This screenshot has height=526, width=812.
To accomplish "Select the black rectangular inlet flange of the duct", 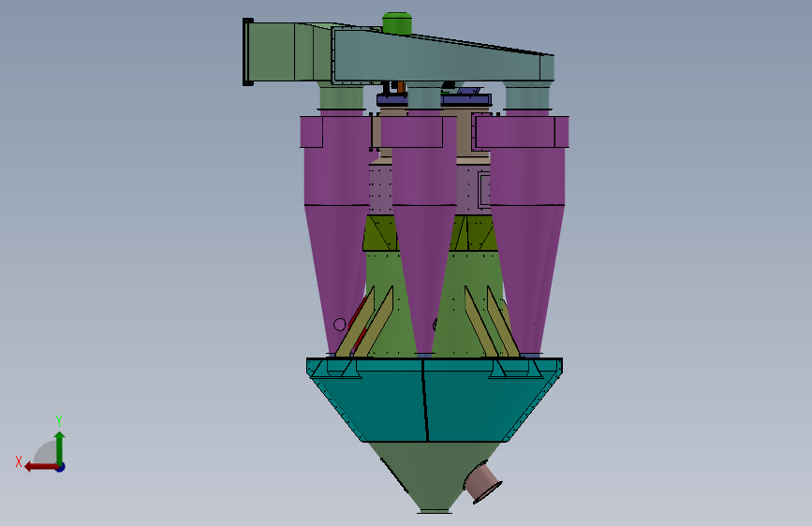I will pyautogui.click(x=248, y=51).
